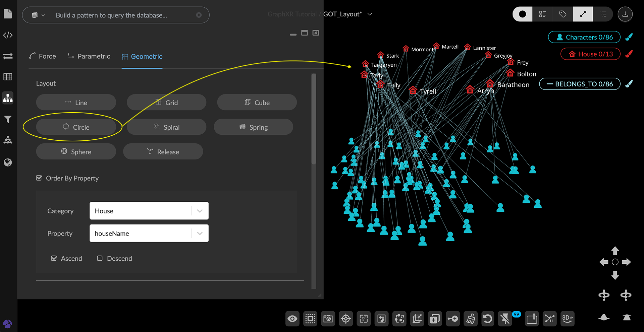Click the eye visibility icon in bottom toolbar
644x332 pixels.
[x=292, y=319]
